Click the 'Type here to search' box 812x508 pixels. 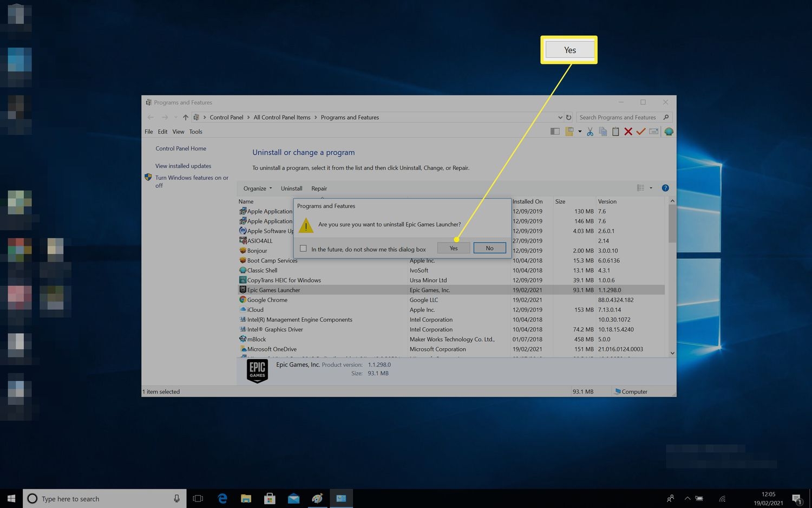[106, 499]
